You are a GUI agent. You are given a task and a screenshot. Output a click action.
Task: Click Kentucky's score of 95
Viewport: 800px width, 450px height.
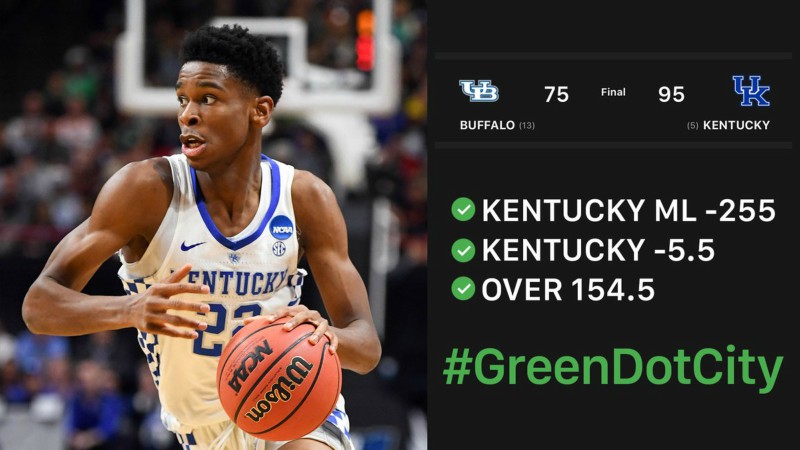pos(671,94)
